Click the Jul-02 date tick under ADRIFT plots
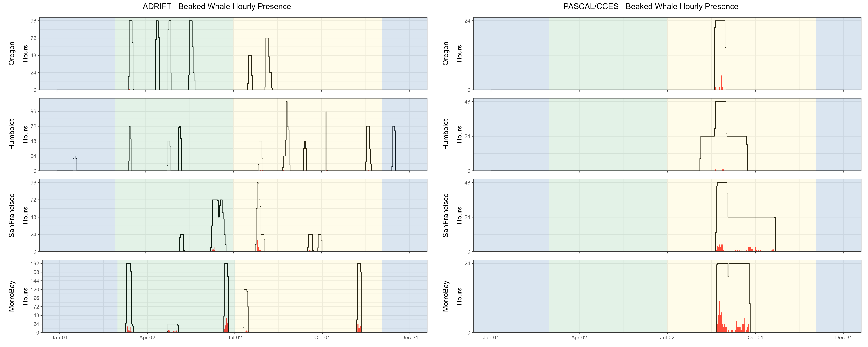The width and height of the screenshot is (868, 347). coord(235,338)
